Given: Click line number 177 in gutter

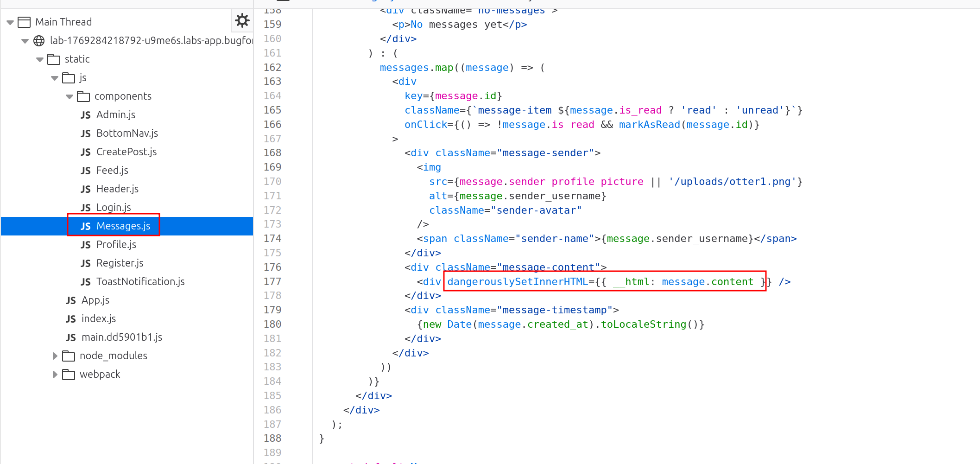Looking at the screenshot, I should tap(272, 281).
